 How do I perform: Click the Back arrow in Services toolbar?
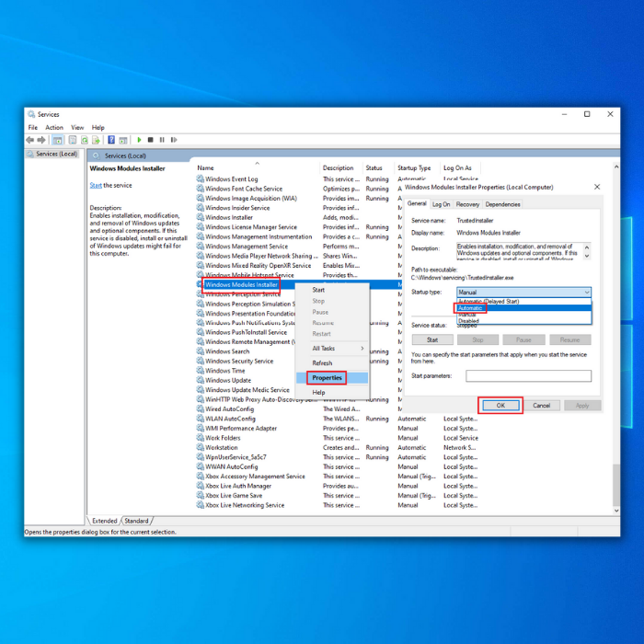coord(29,140)
